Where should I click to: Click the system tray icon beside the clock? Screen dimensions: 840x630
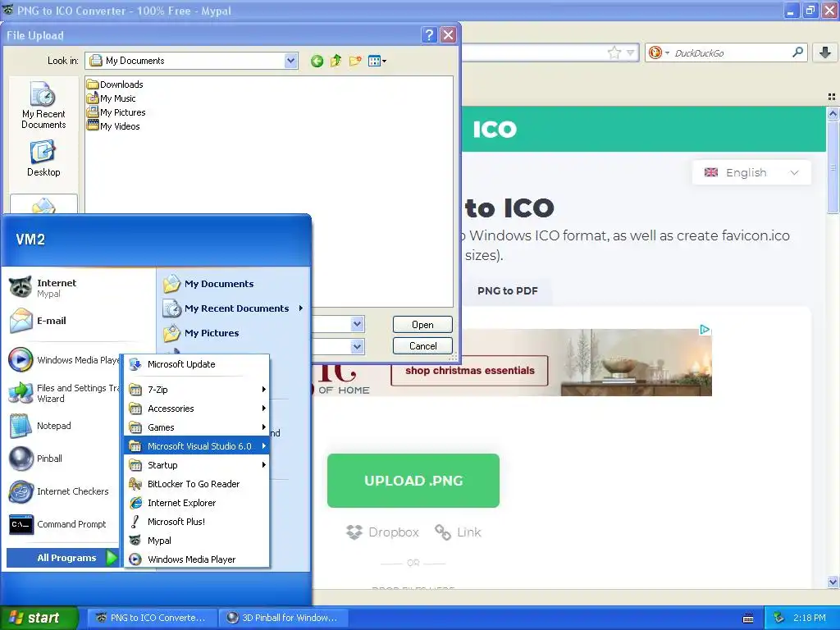[779, 618]
